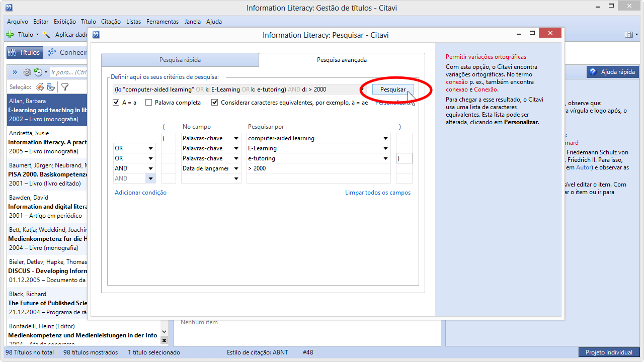644x362 pixels.
Task: Open the Ferramentas menu
Action: (163, 22)
